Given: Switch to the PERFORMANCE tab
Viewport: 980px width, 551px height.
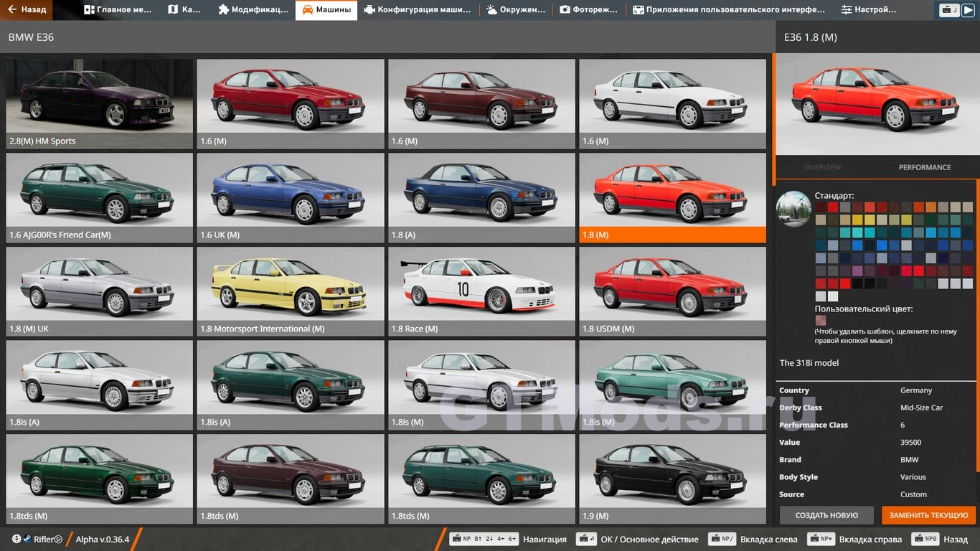Looking at the screenshot, I should coord(925,167).
